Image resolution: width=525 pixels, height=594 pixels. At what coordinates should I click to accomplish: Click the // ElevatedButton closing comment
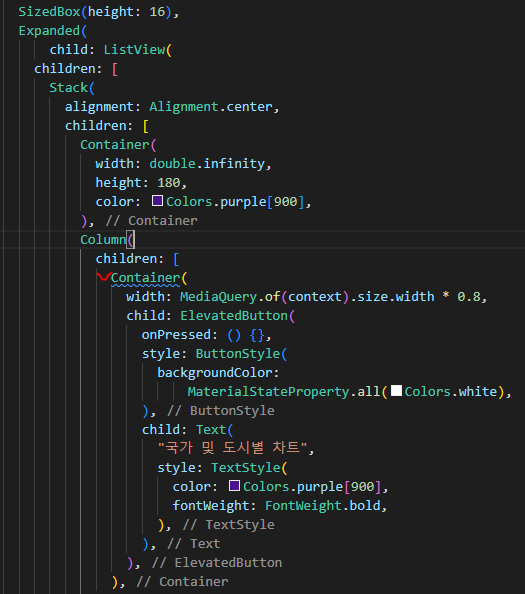coord(217,563)
